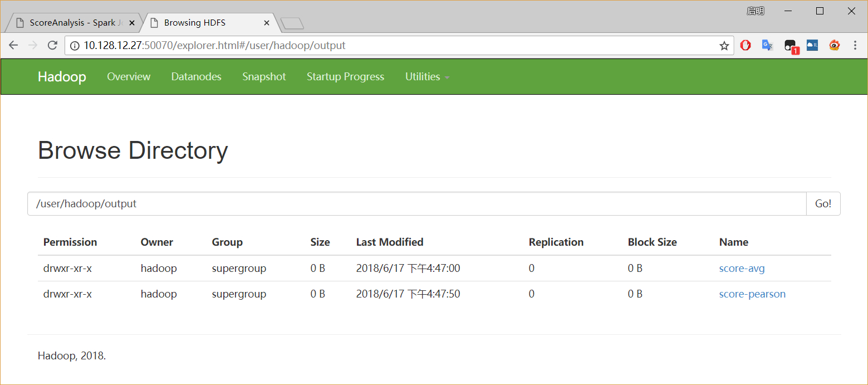Click hadoop owner in score-pearson row

click(x=159, y=294)
